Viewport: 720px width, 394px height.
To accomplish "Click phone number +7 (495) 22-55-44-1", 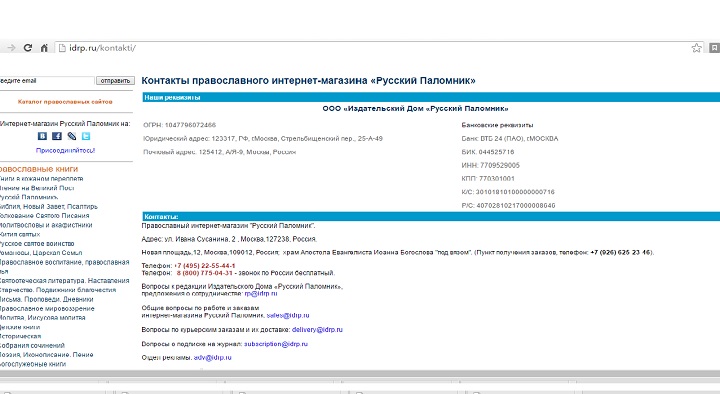I will coord(204,266).
